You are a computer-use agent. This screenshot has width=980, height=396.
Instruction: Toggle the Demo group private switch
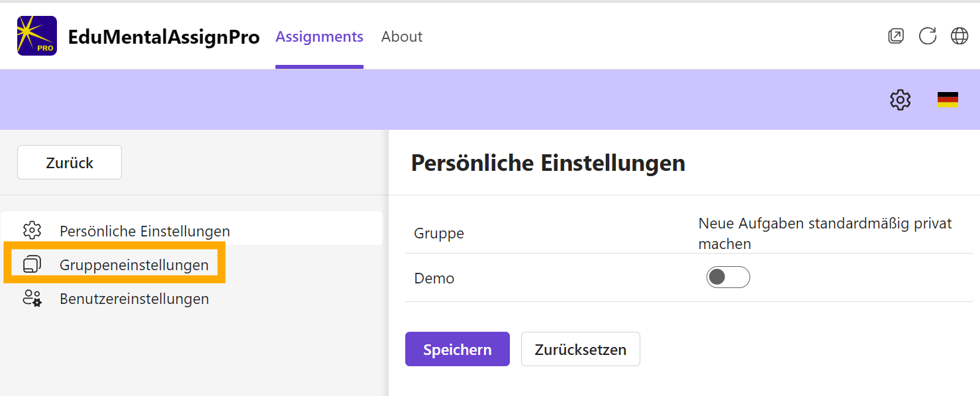728,277
